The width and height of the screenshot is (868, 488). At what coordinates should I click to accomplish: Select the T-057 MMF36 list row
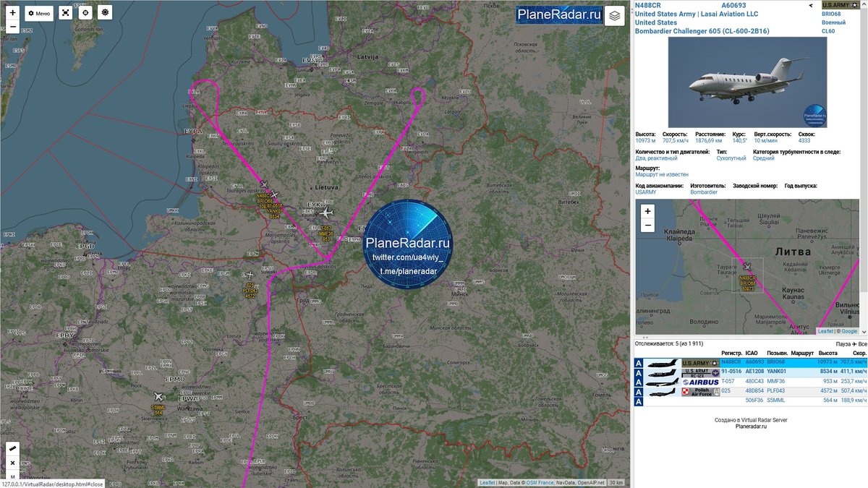tap(751, 382)
